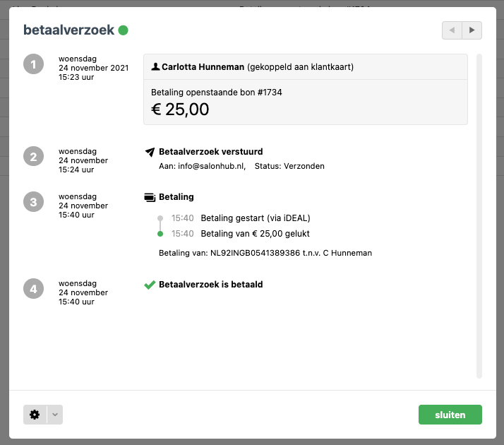Image resolution: width=504 pixels, height=445 pixels.
Task: Go to next payment request arrow
Action: click(x=472, y=30)
